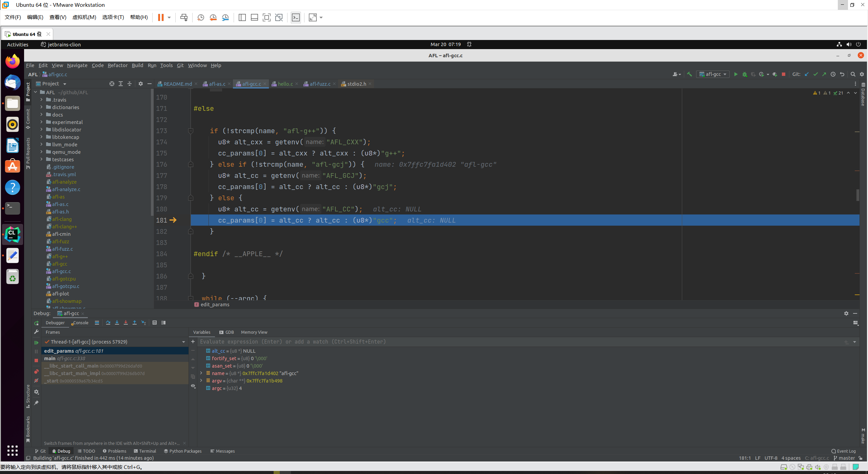Run afl-gcc with the green play icon
The image size is (868, 474).
[x=736, y=74]
